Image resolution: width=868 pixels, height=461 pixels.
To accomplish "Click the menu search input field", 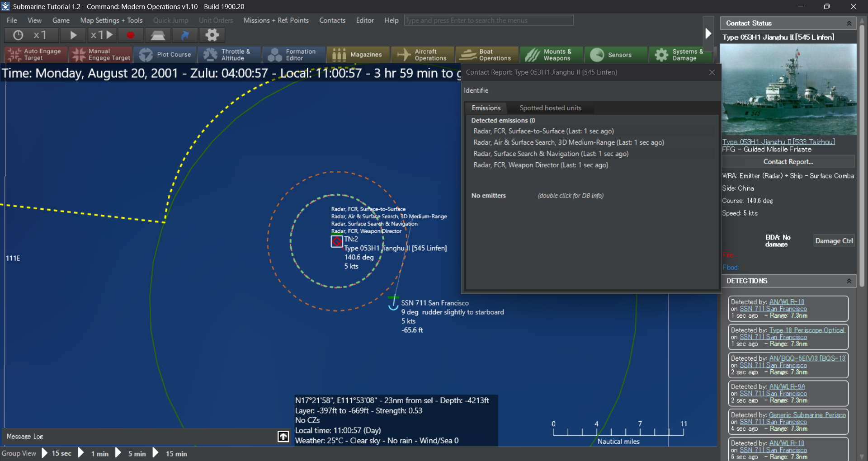I will [489, 20].
